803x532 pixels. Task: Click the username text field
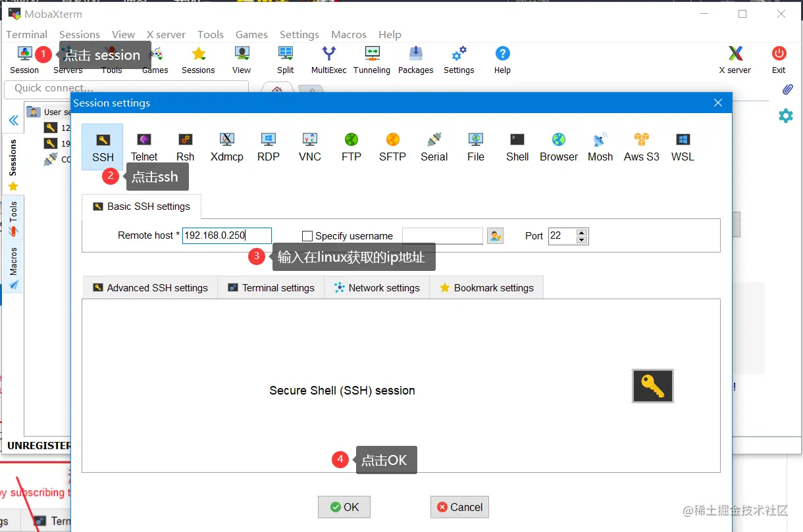click(x=442, y=235)
